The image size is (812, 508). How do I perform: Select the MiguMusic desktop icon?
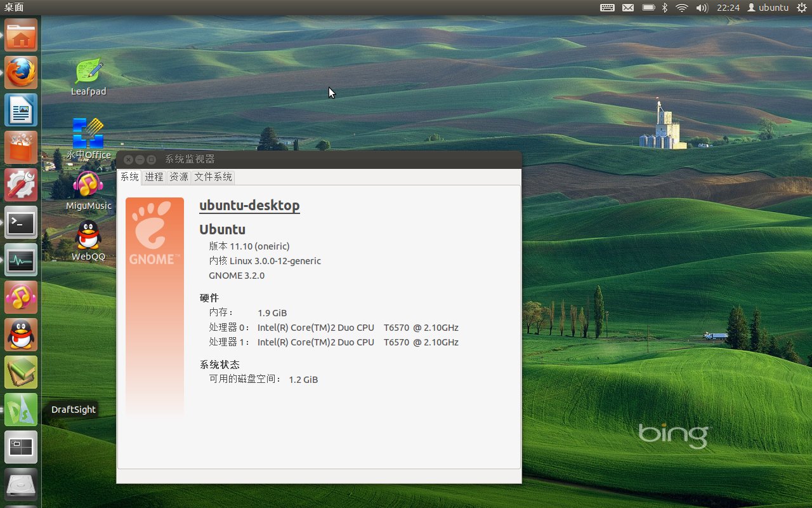click(x=89, y=190)
